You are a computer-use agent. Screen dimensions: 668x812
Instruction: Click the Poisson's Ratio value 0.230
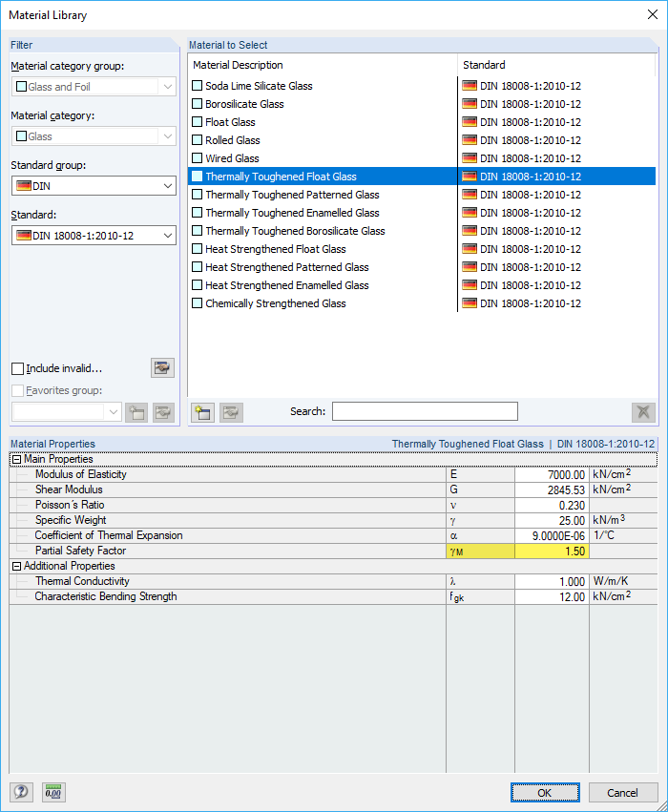552,505
